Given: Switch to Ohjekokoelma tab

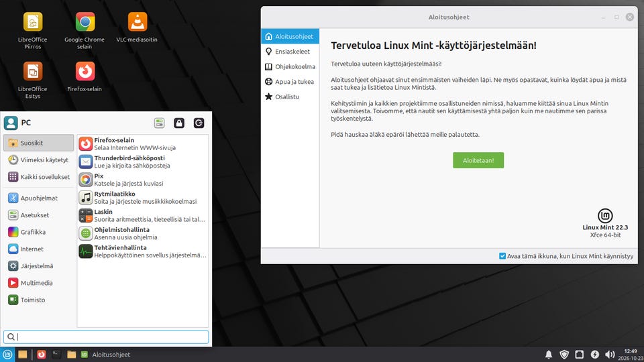Looking at the screenshot, I should click(290, 66).
